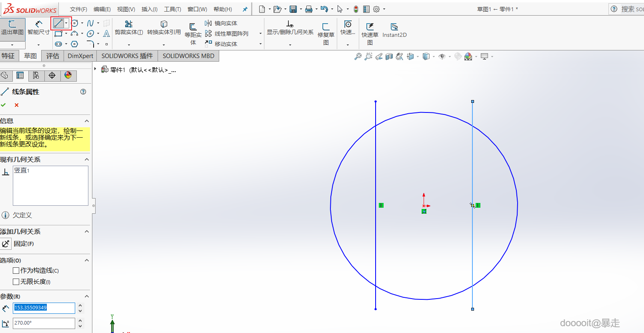Enable the 'For construction' checkbox
Screen dimensions: 644x333
pos(16,271)
